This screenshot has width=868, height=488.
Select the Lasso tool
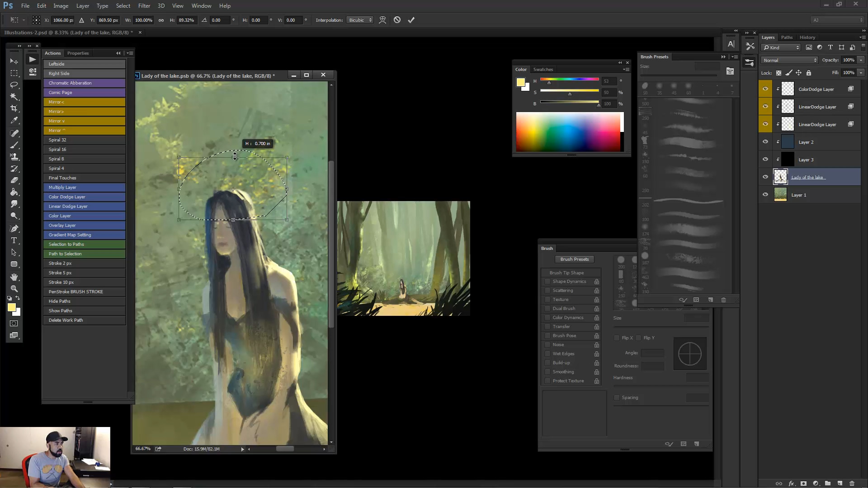[14, 85]
